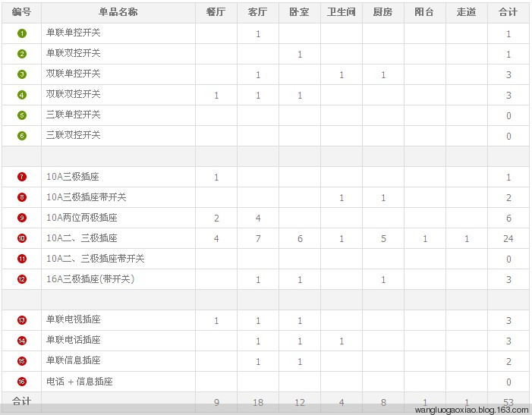Viewport: 532px width, 415px height.
Task: Click the 三联单控开关 row name
Action: click(74, 115)
